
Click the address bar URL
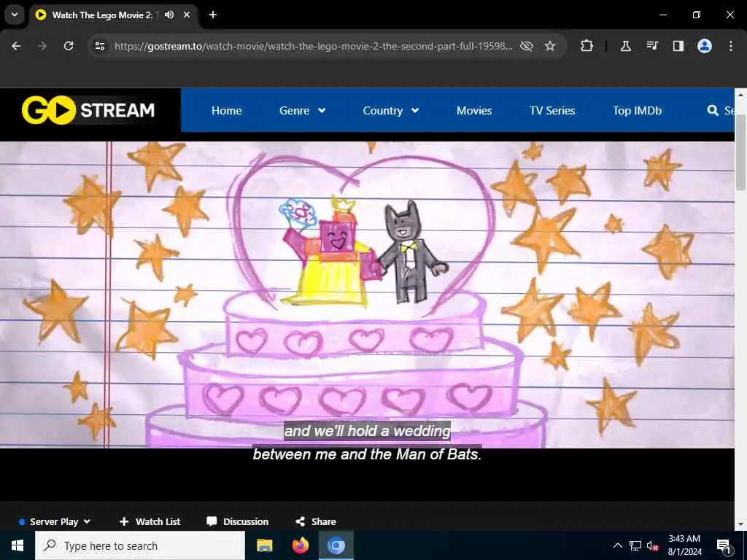[x=314, y=46]
